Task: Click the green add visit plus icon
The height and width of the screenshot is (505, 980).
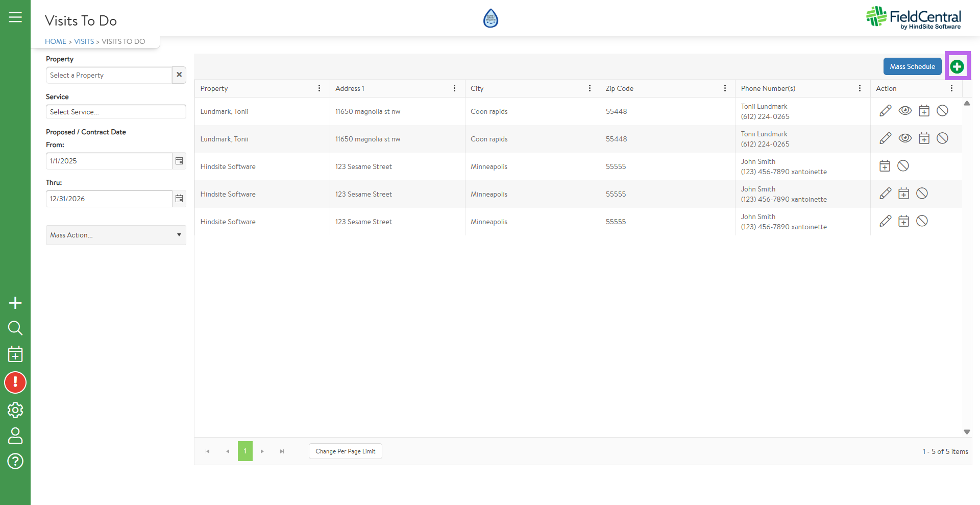Action: [x=957, y=66]
